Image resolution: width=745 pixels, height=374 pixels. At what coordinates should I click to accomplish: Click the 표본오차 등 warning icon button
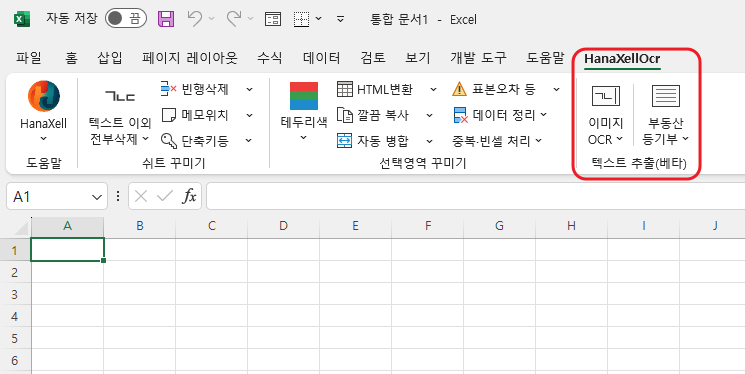[494, 88]
